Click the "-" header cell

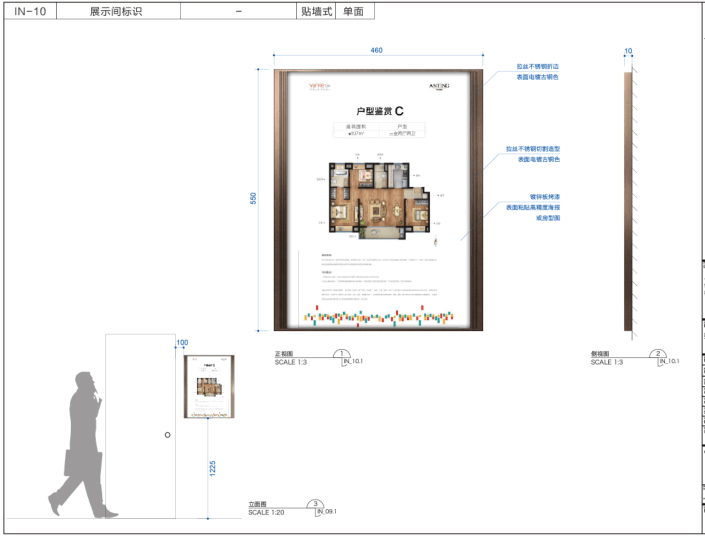[x=239, y=11]
